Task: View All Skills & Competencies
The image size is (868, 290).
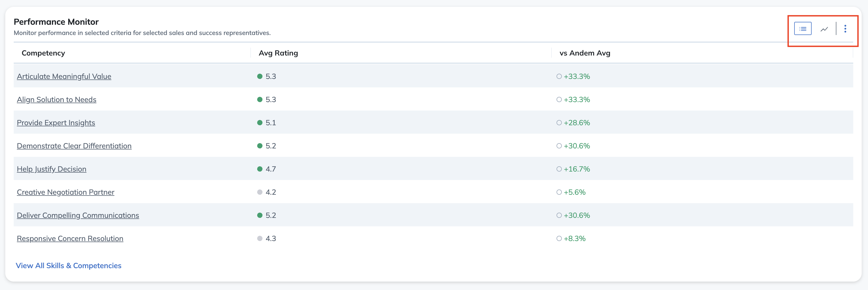Action: coord(69,266)
